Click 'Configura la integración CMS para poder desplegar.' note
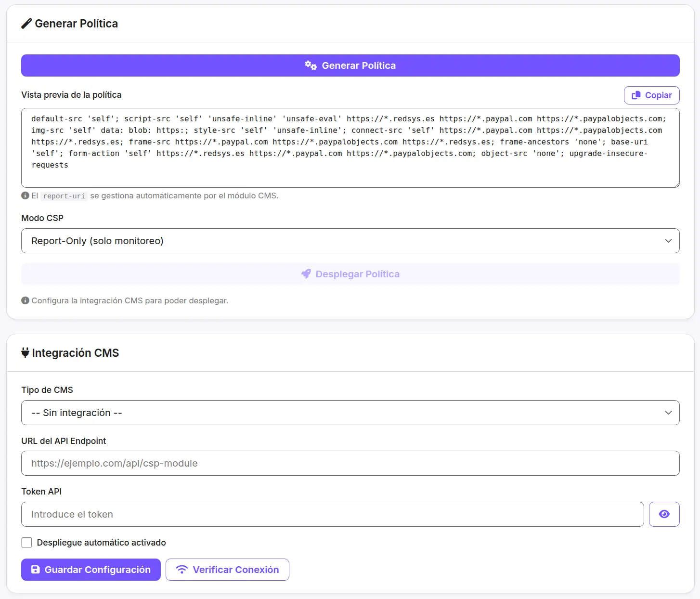The height and width of the screenshot is (599, 700). point(130,300)
